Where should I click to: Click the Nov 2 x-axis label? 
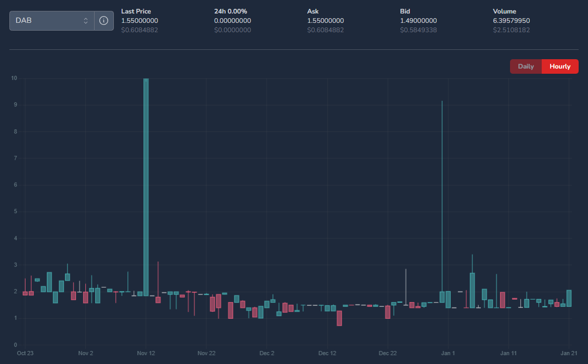click(85, 353)
